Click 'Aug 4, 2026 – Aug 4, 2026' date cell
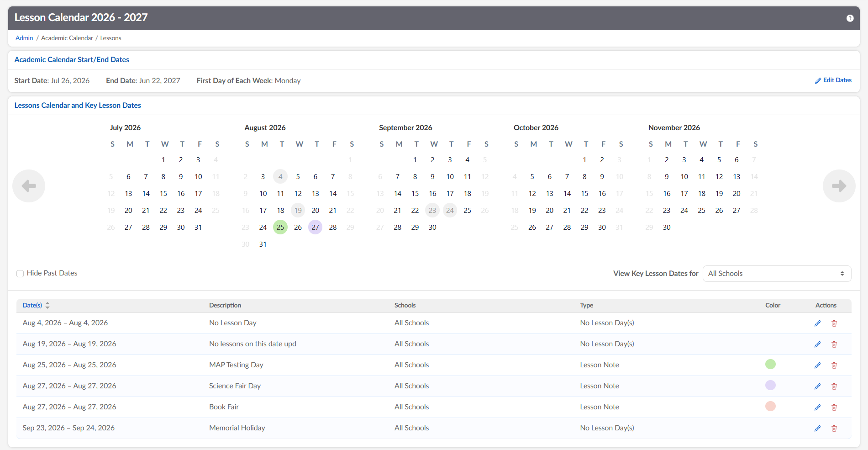The height and width of the screenshot is (450, 868). pyautogui.click(x=65, y=323)
